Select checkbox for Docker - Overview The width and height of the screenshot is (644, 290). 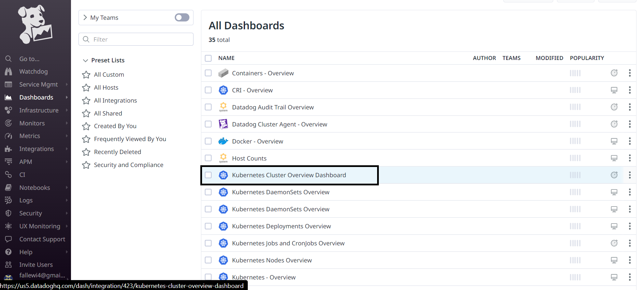tap(208, 141)
